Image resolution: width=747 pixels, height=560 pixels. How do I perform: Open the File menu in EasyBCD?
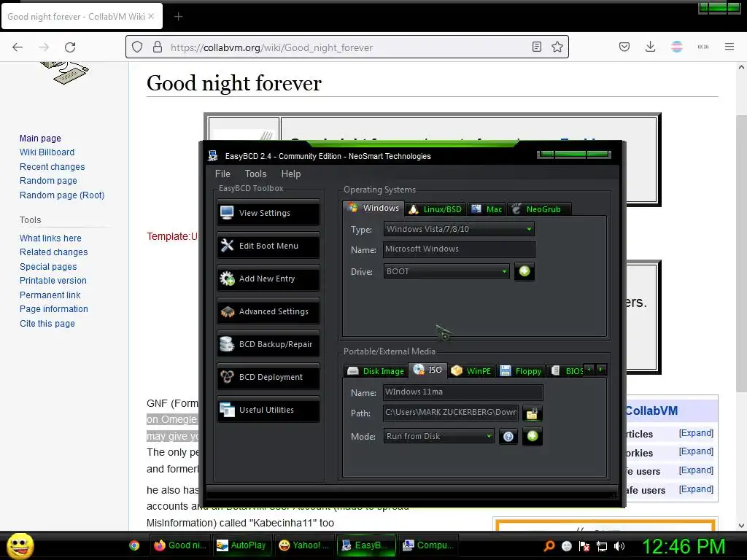222,174
